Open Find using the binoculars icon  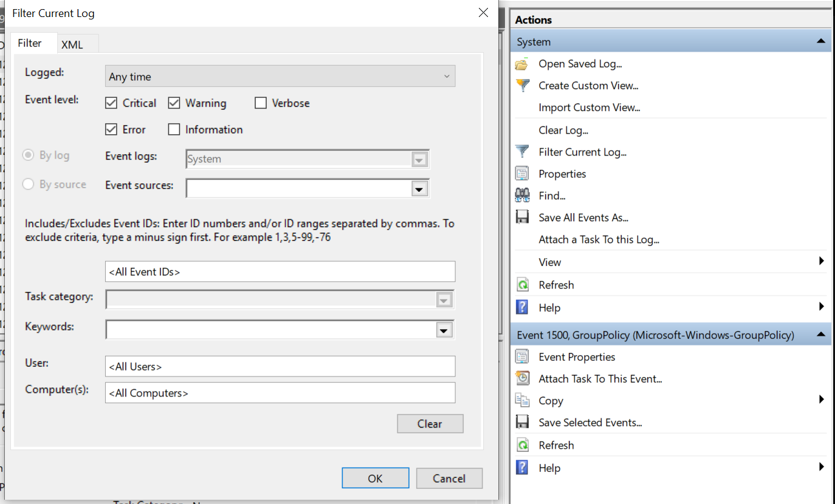[523, 195]
